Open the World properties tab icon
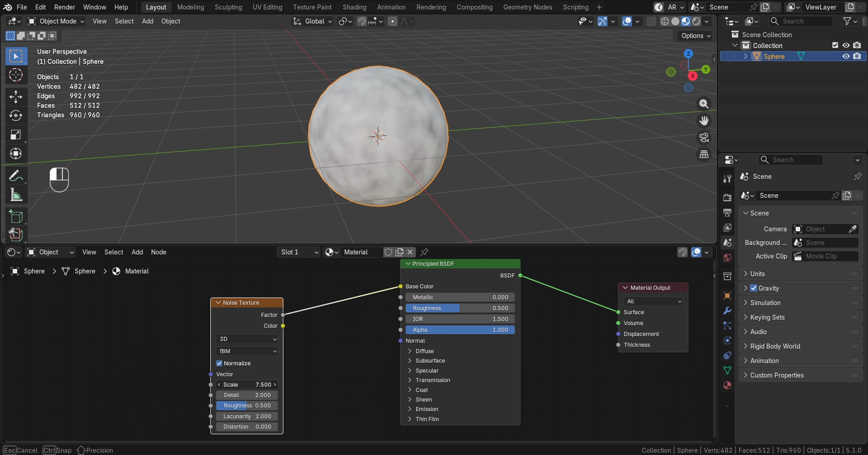Viewport: 868px width, 455px height. tap(727, 258)
